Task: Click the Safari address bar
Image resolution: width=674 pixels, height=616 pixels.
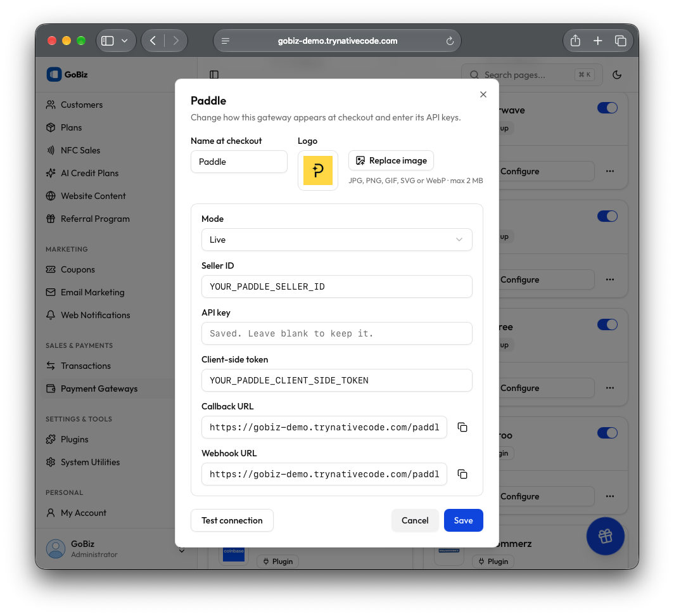Action: pos(337,41)
